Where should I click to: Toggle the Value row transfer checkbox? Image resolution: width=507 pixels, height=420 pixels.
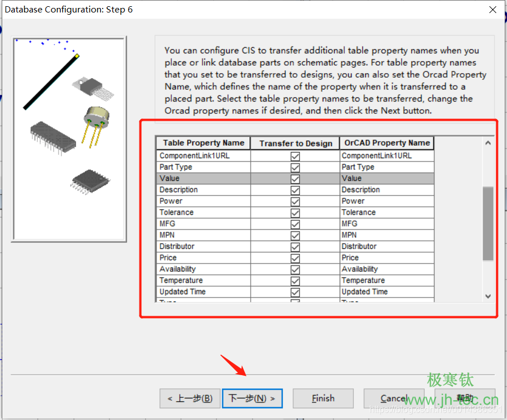[295, 179]
